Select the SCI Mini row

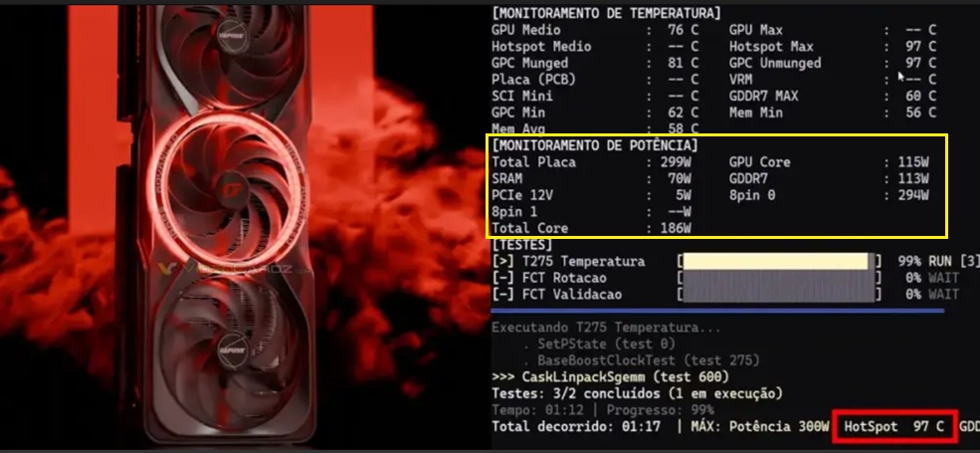pos(595,97)
